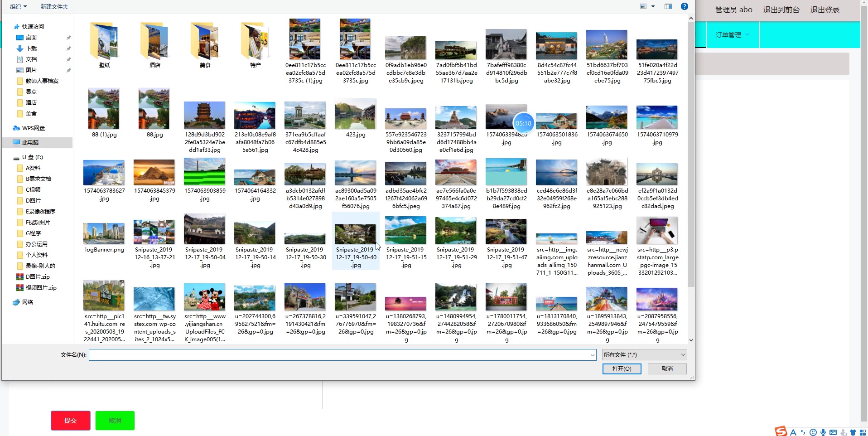Open 视频图片.zip archive in sidebar
Image resolution: width=868 pixels, height=436 pixels.
[x=41, y=288]
